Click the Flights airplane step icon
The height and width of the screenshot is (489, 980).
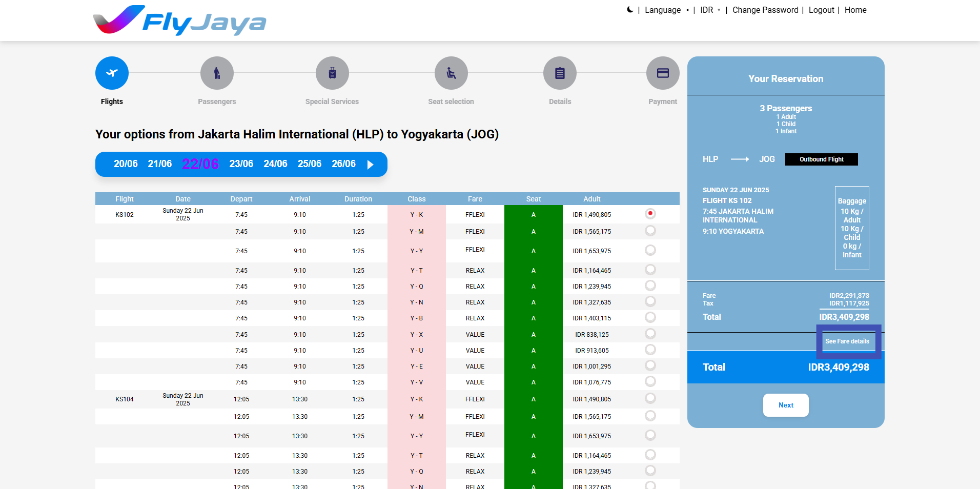112,73
